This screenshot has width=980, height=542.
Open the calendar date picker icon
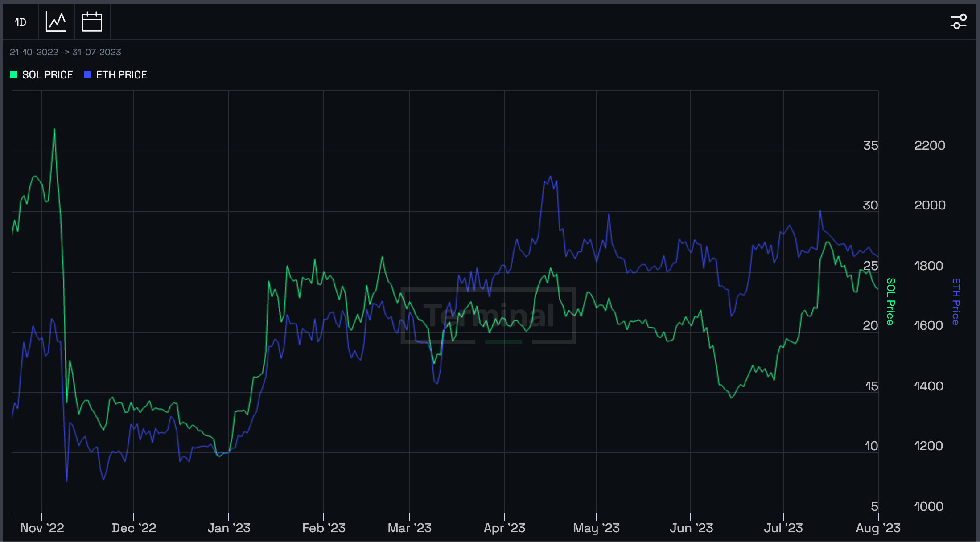92,22
